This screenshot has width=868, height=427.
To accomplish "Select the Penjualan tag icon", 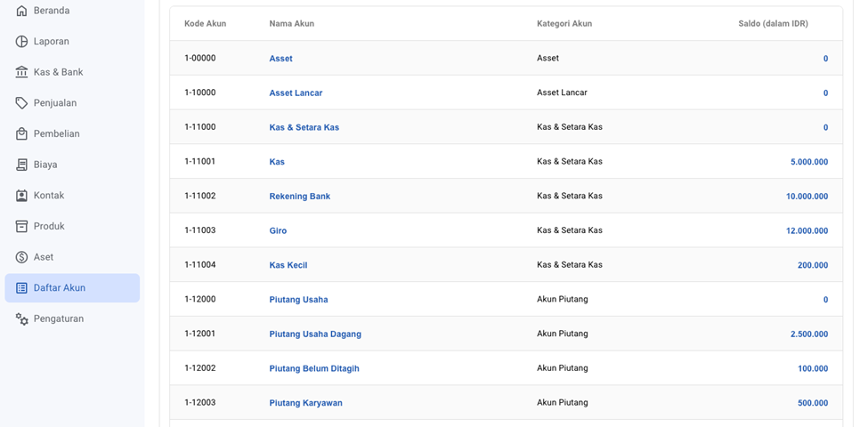I will click(22, 103).
